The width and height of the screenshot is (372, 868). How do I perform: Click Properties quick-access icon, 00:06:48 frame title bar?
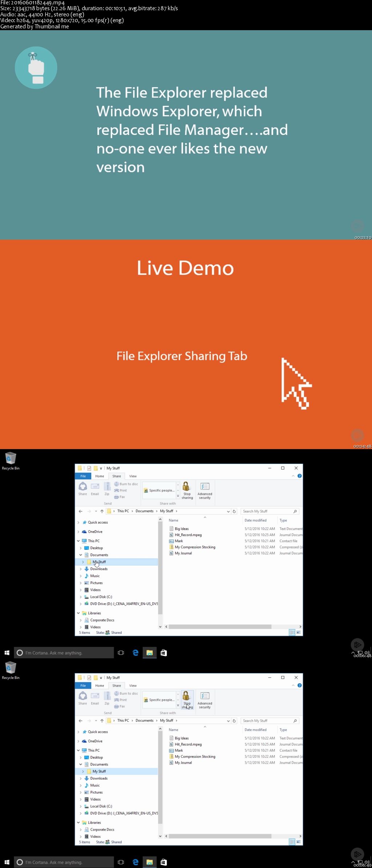[x=89, y=468]
